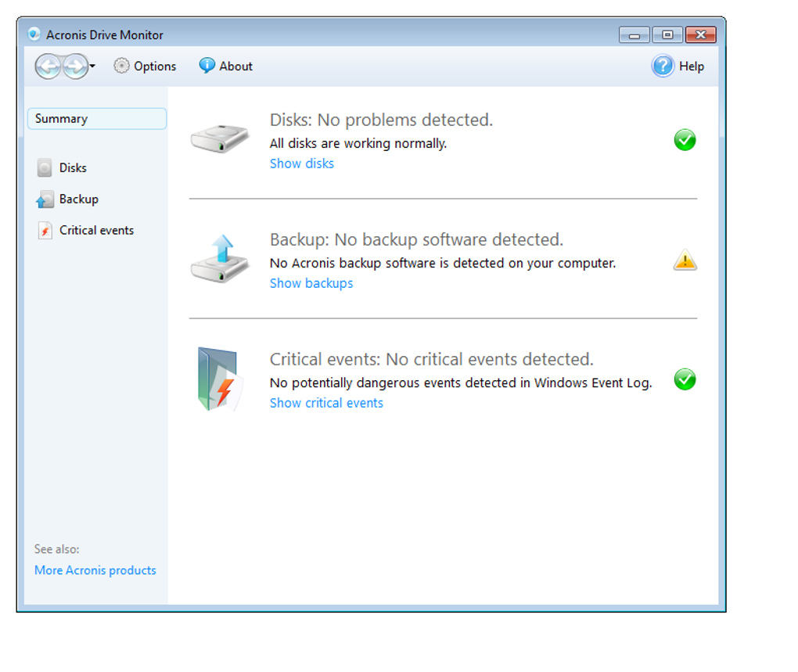
Task: Click the back navigation arrow
Action: pos(49,66)
